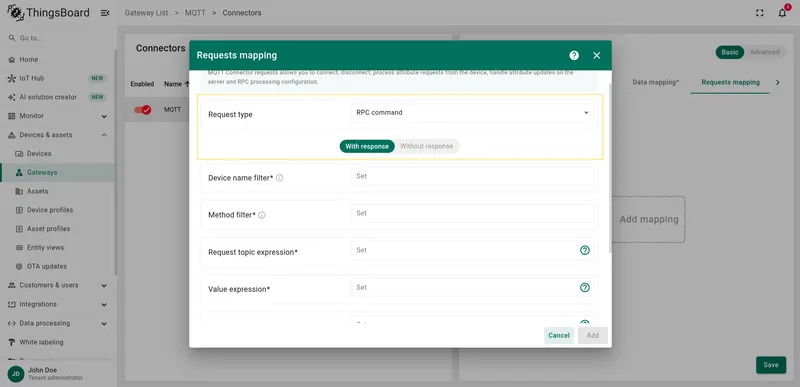The height and width of the screenshot is (387, 800).
Task: Switch to the Data mapping tab
Action: [656, 82]
